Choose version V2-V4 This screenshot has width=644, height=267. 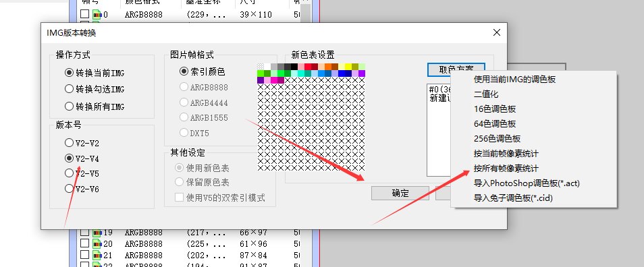[x=82, y=158]
